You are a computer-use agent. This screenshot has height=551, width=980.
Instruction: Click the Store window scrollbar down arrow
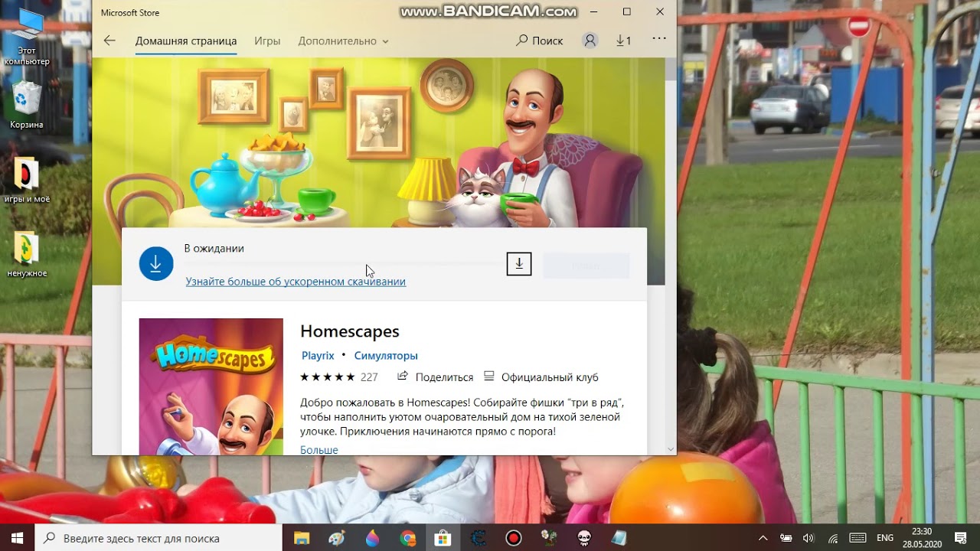[x=671, y=449]
